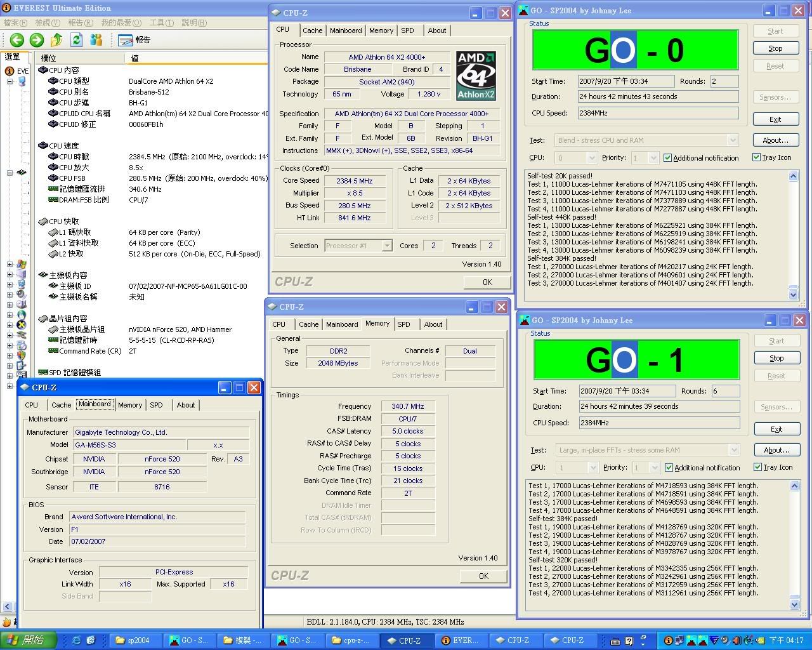
Task: Click the Rounds field in GO - 0 window
Action: (724, 81)
